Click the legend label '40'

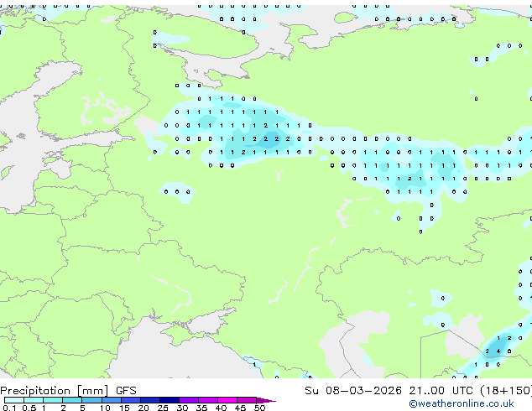(221, 408)
